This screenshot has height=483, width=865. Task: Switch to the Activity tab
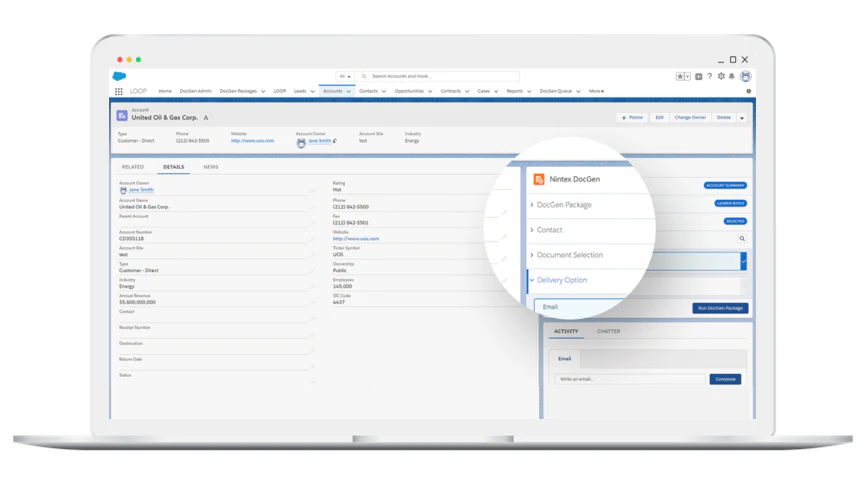pyautogui.click(x=566, y=331)
